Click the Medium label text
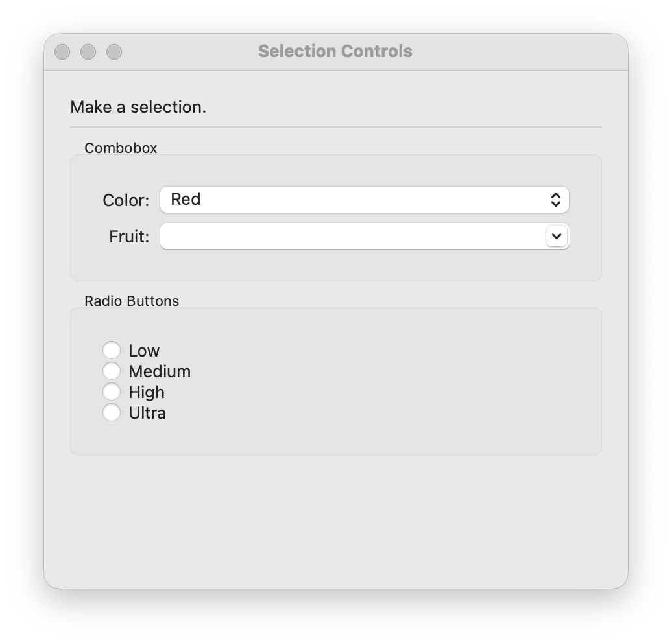This screenshot has height=643, width=672. point(158,371)
